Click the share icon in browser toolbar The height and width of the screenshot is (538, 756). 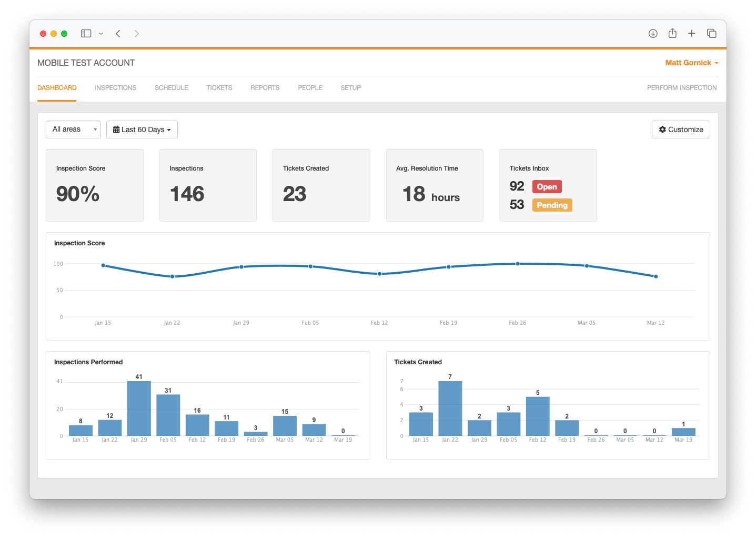672,33
